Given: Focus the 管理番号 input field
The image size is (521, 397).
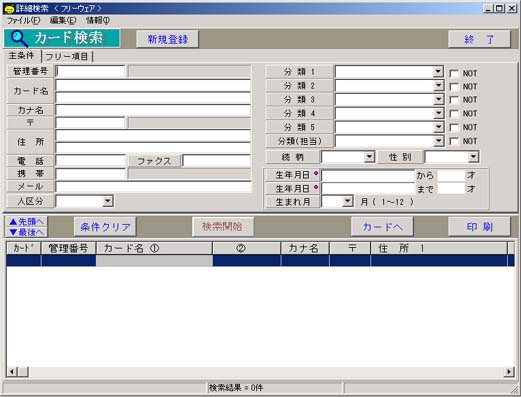Looking at the screenshot, I should [x=90, y=71].
